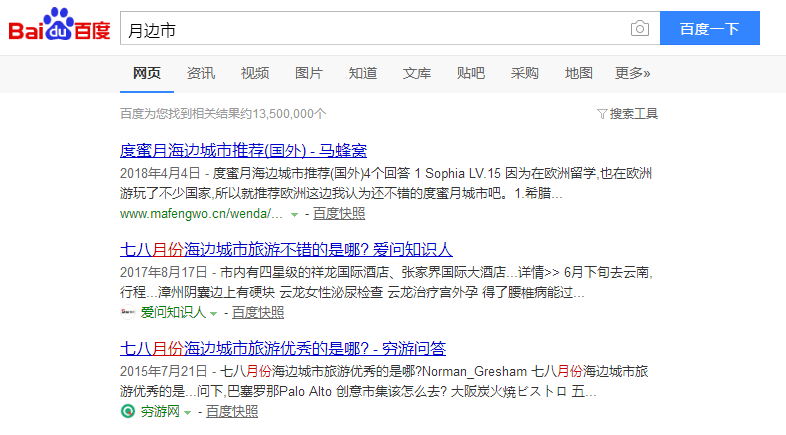Image resolution: width=786 pixels, height=435 pixels.
Task: Open 百度快照 for 穷游网 result
Action: tap(232, 411)
